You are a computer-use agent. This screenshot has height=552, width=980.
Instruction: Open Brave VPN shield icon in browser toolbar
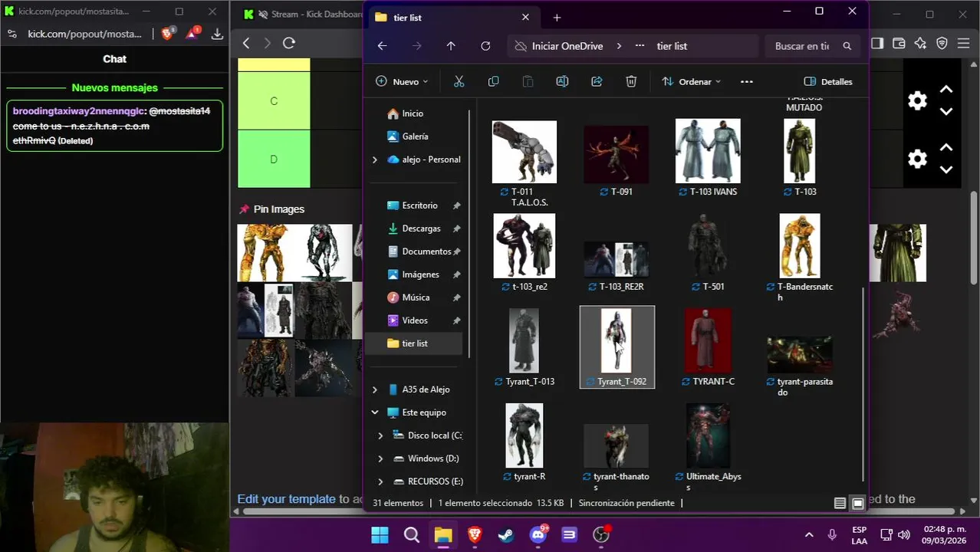942,43
